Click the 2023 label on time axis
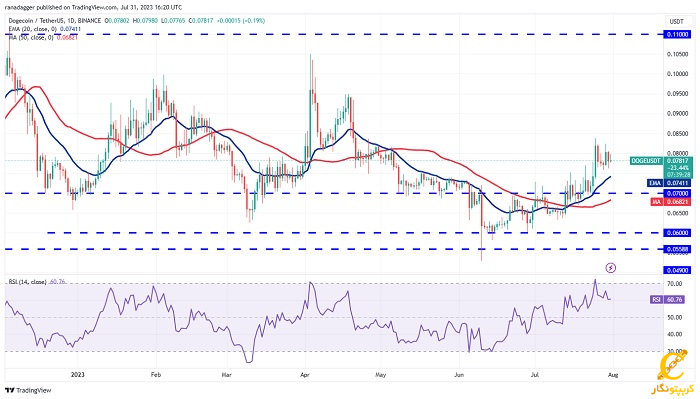This screenshot has height=399, width=700. click(x=78, y=375)
